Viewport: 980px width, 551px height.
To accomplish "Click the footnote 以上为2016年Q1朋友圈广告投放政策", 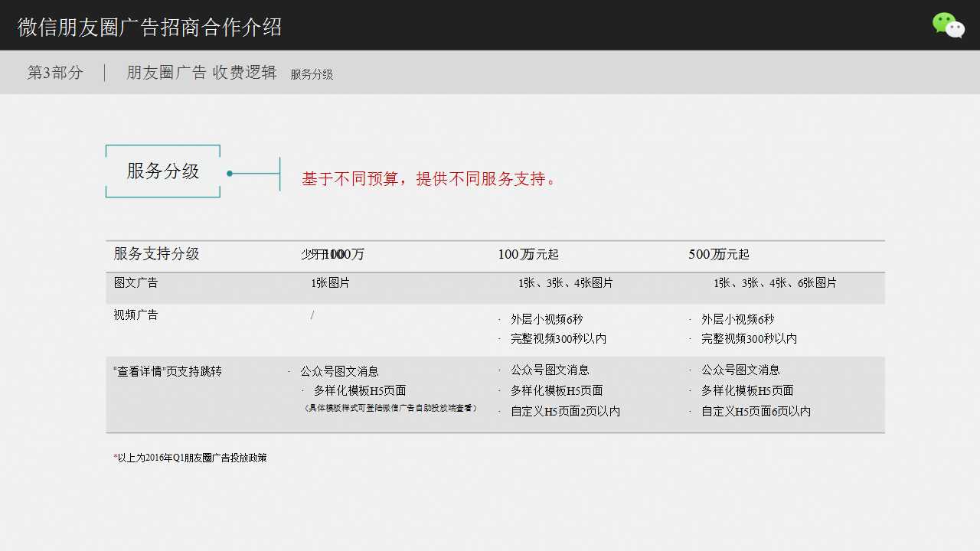I will (x=189, y=457).
